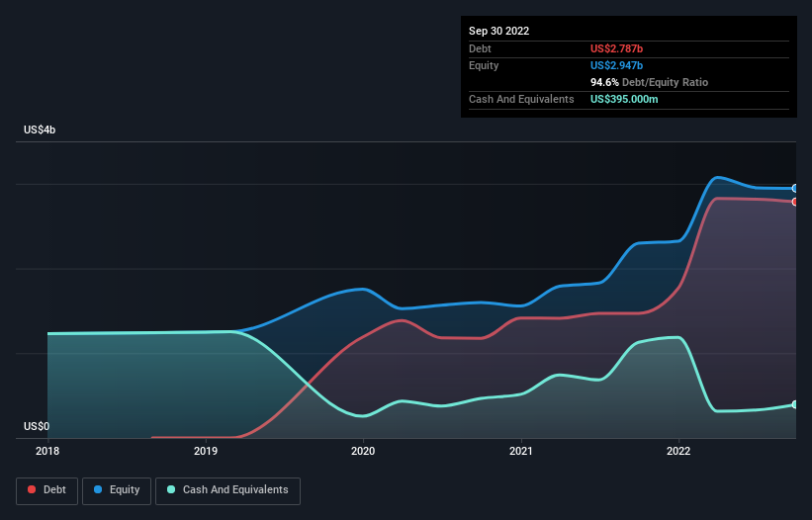
Task: Click the 2018 x-axis label
Action: [47, 451]
